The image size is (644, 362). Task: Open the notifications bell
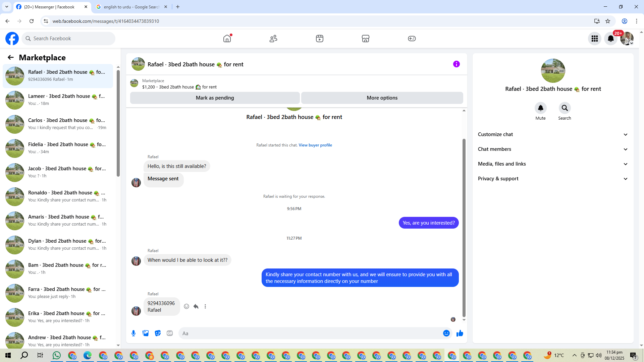click(x=611, y=39)
